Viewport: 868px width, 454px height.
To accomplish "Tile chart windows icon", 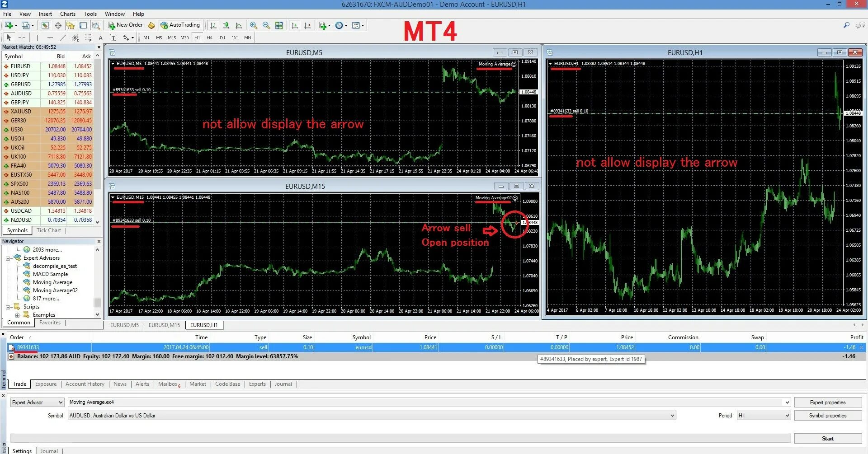I will [279, 25].
